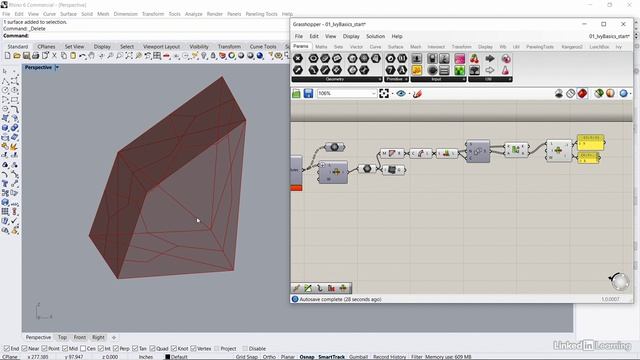This screenshot has width=640, height=360.
Task: Click the black Default layer swatch in status bar
Action: [167, 357]
